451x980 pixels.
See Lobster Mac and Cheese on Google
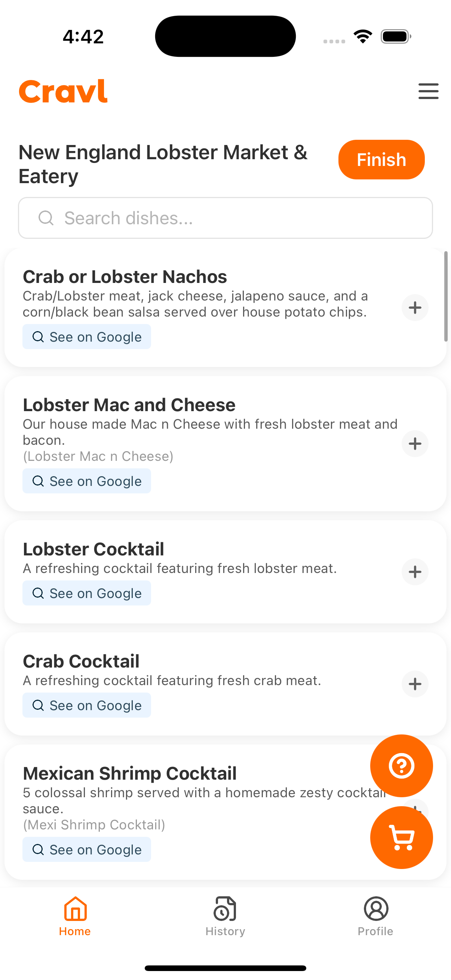87,481
